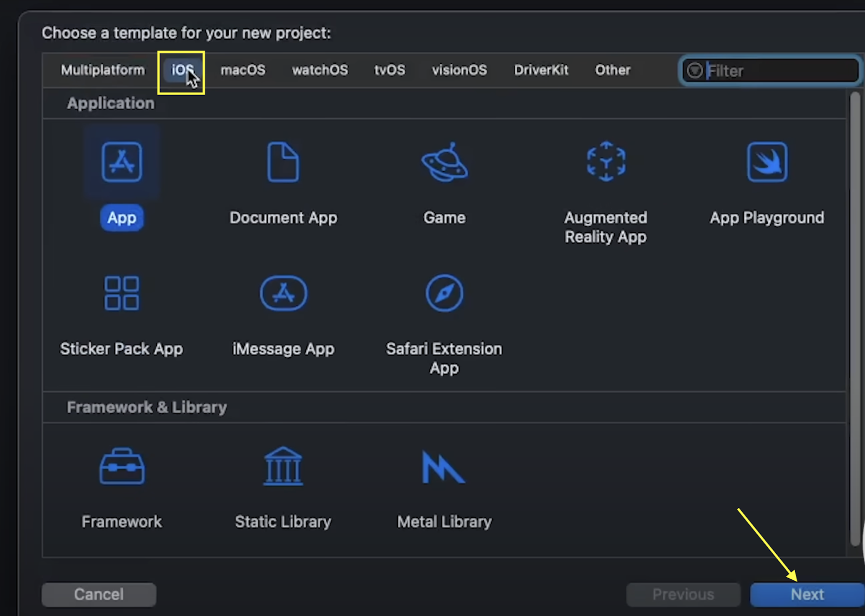Screen dimensions: 865x616
Task: Switch to the Multiplatform tab
Action: tap(103, 70)
